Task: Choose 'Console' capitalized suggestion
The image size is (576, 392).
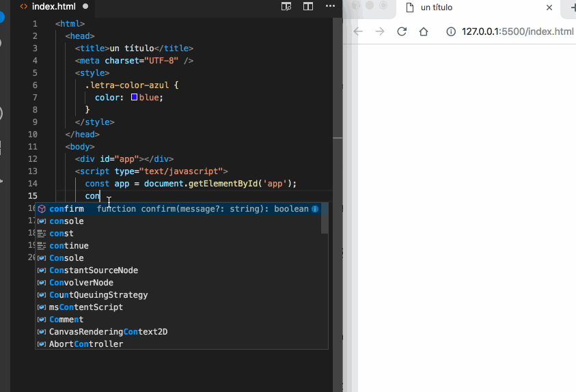Action: tap(178, 258)
